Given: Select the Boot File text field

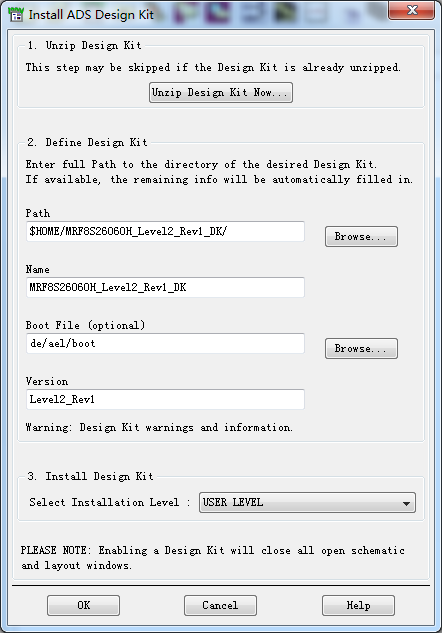Looking at the screenshot, I should pyautogui.click(x=165, y=344).
